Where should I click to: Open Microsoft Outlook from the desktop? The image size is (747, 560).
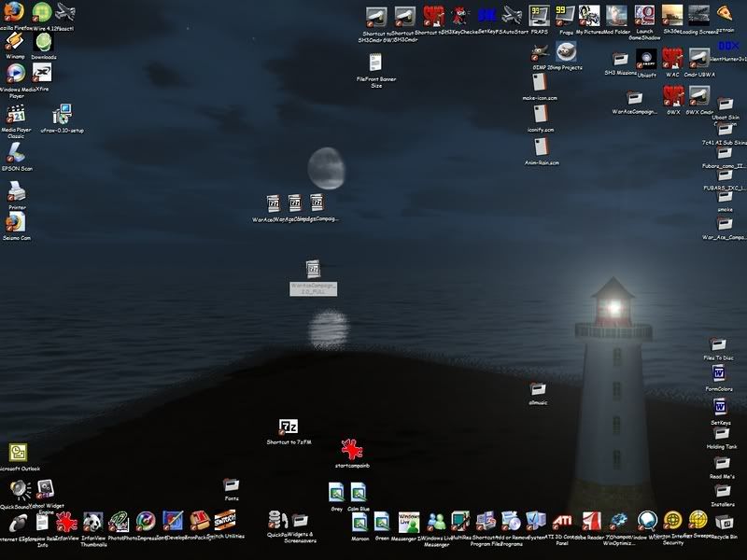click(18, 453)
